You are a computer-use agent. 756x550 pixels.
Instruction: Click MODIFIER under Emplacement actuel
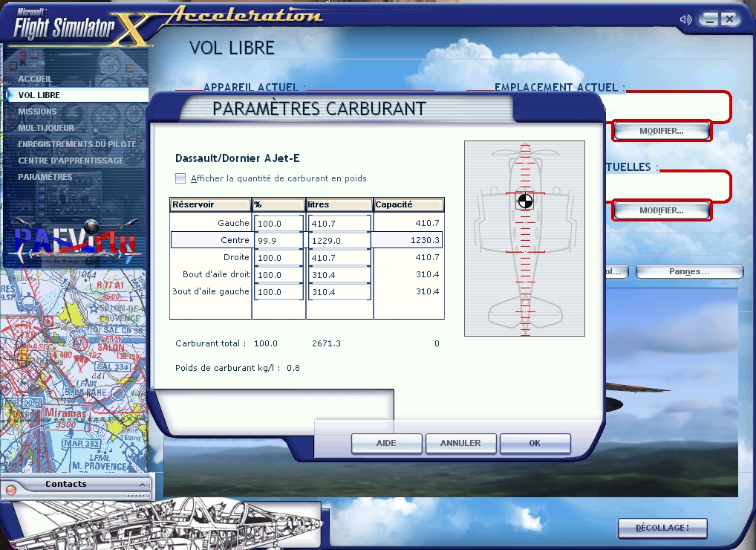[x=662, y=132]
